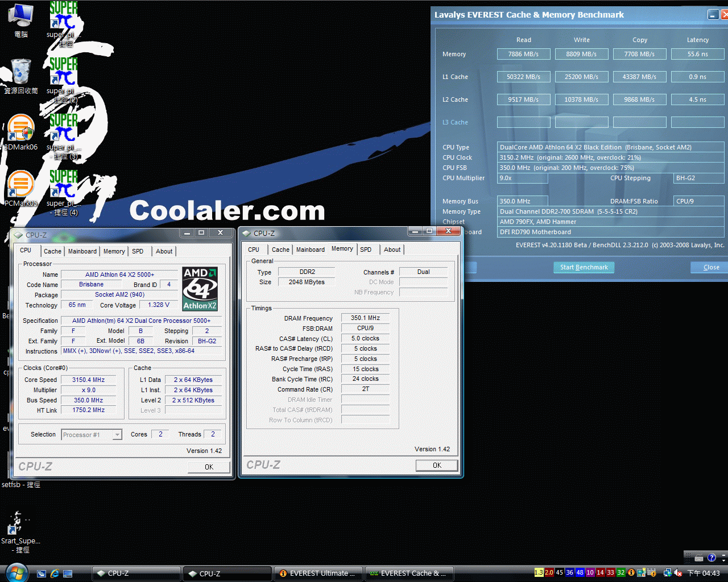The image size is (728, 582).
Task: Click the L1 Cache Read 50322 MB/s field
Action: click(523, 77)
